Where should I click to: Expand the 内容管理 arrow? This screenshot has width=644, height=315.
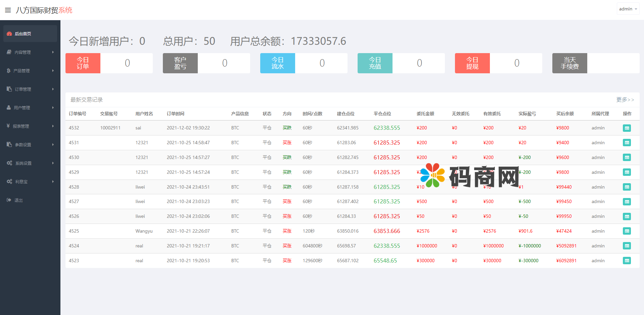point(53,52)
